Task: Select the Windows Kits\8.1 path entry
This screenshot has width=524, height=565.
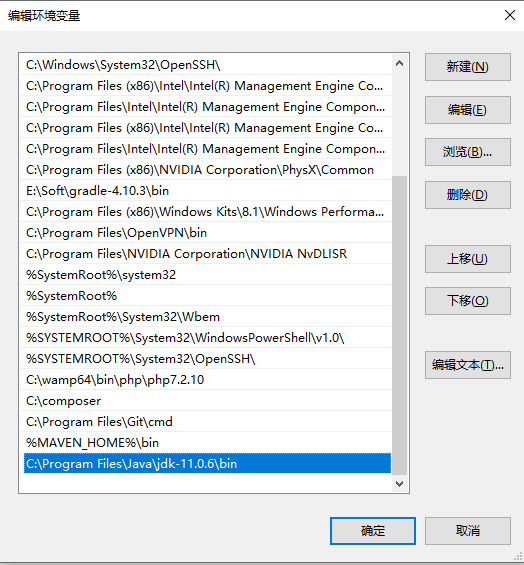Action: (205, 212)
